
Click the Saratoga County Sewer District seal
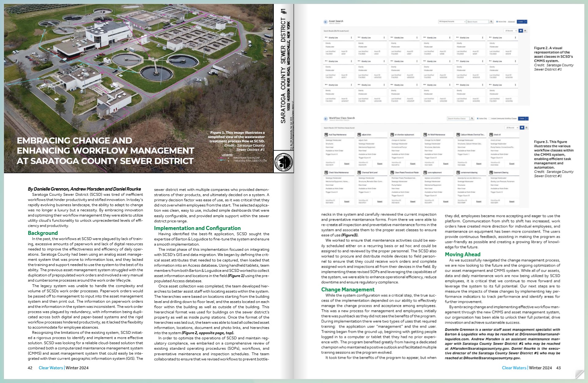point(284,162)
